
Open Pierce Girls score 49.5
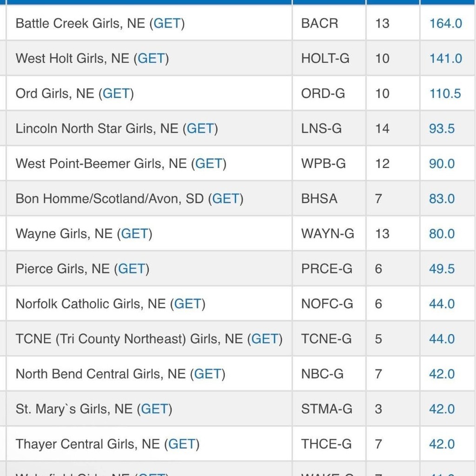tap(442, 269)
